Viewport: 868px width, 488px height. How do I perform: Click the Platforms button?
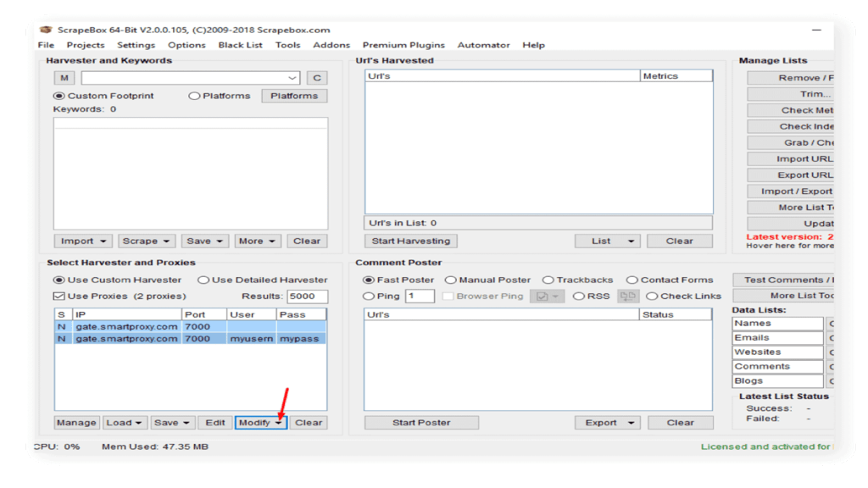coord(294,96)
